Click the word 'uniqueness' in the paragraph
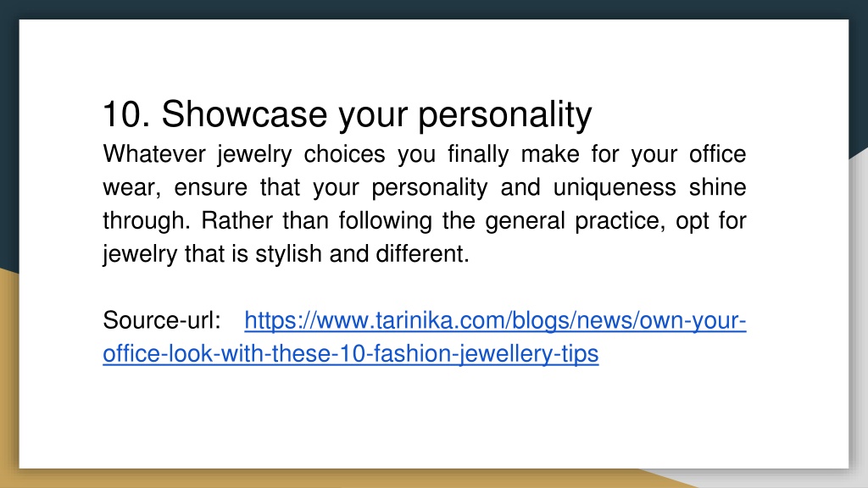The height and width of the screenshot is (488, 868). point(615,187)
